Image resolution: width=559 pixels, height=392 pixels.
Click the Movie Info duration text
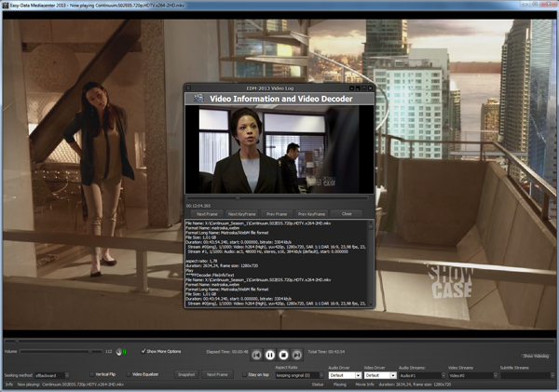coord(415,385)
